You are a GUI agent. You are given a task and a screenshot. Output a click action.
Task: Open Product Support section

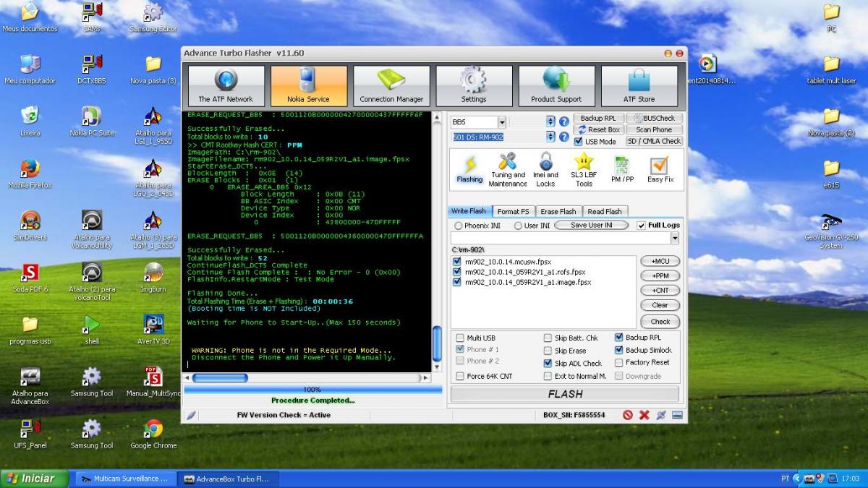(556, 86)
